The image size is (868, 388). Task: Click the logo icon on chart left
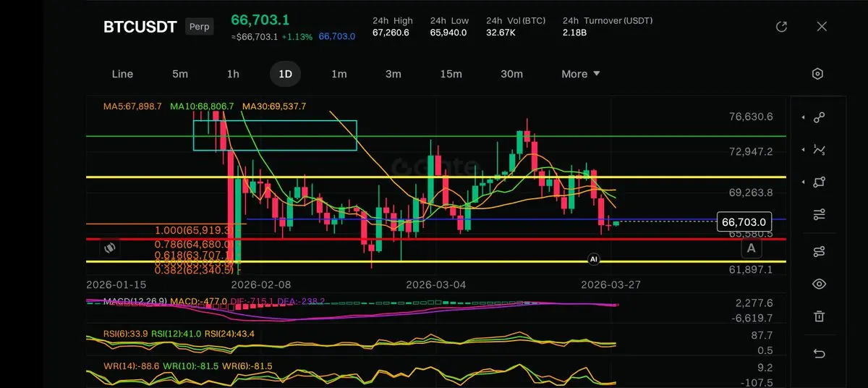pos(111,248)
